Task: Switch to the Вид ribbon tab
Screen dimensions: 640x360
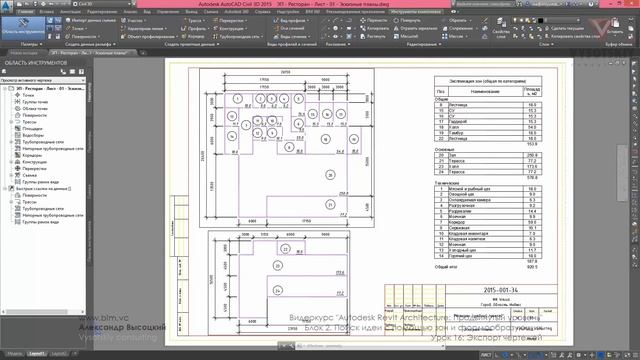Action: [147, 12]
